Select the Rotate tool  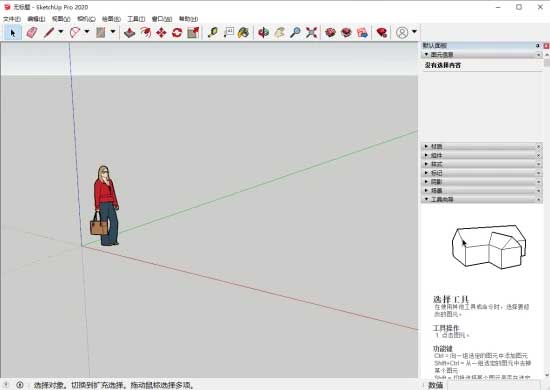pyautogui.click(x=177, y=33)
